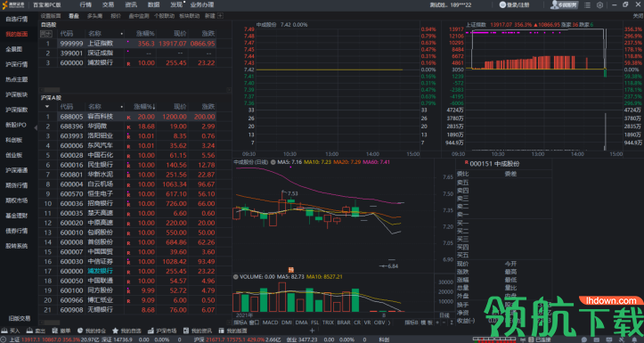The width and height of the screenshot is (644, 343).
Task: Go to 全景图 in the sidebar
Action: tap(14, 49)
